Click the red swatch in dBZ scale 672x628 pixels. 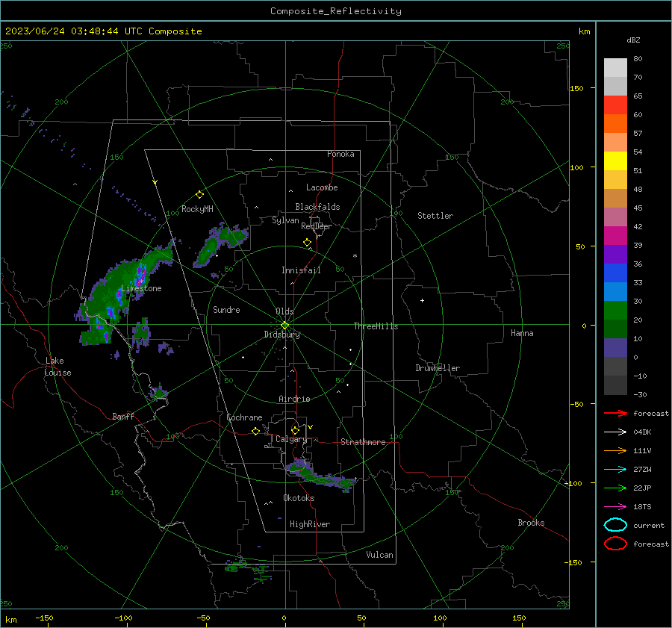pos(615,105)
